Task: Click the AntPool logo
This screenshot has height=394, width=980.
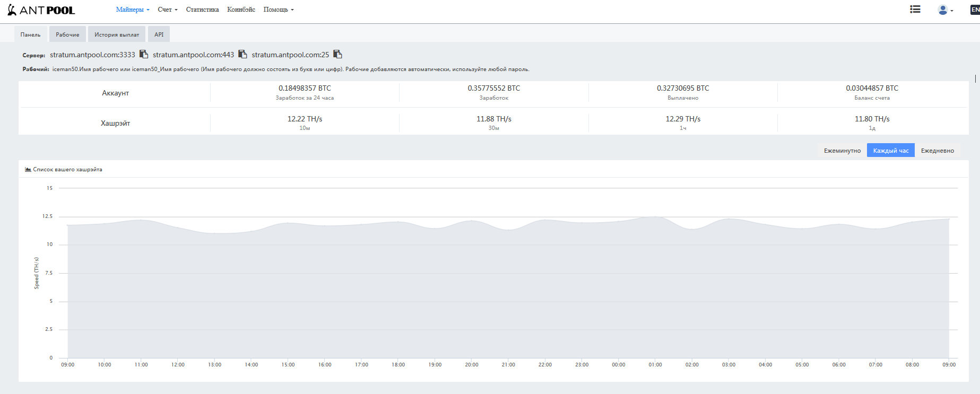Action: [x=41, y=10]
